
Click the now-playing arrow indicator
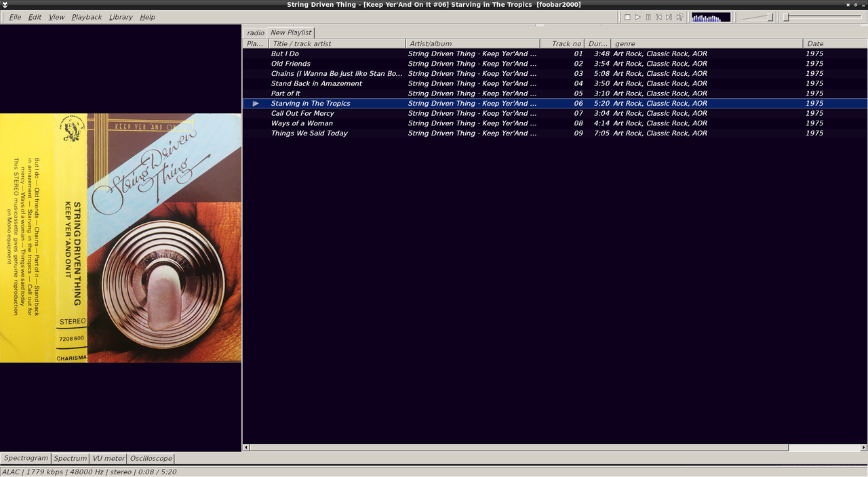click(256, 104)
